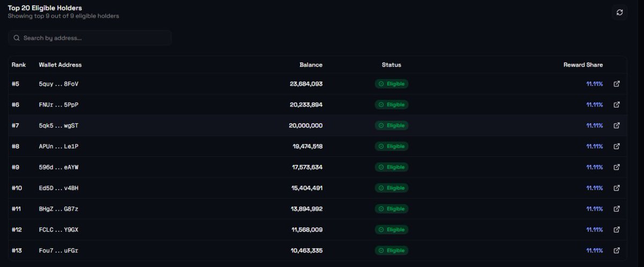Viewport: 644px width, 267px height.
Task: Click the refresh holders icon button
Action: (619, 12)
